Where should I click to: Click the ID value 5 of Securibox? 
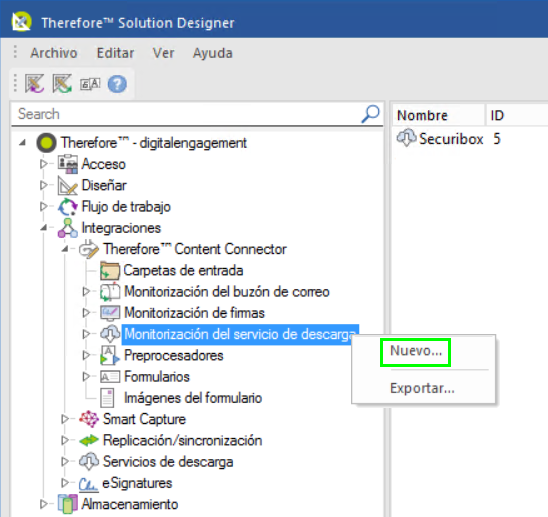(497, 139)
